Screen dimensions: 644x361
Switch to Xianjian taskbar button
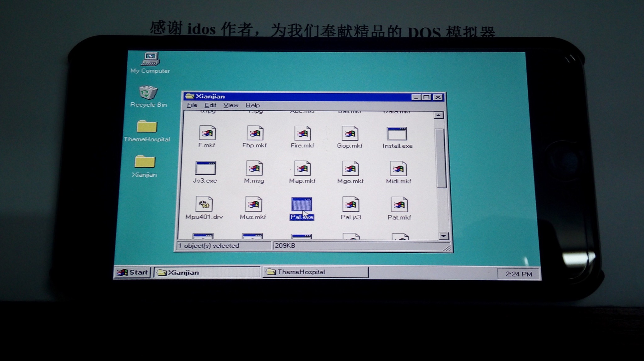[207, 272]
